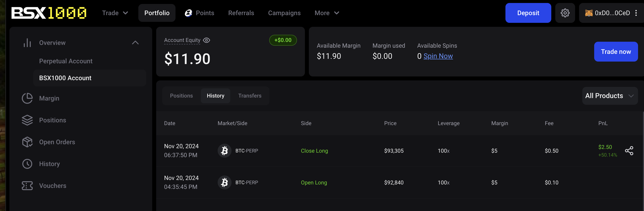Click the Account Equity label
Viewport: 644px width, 211px height.
coord(182,40)
